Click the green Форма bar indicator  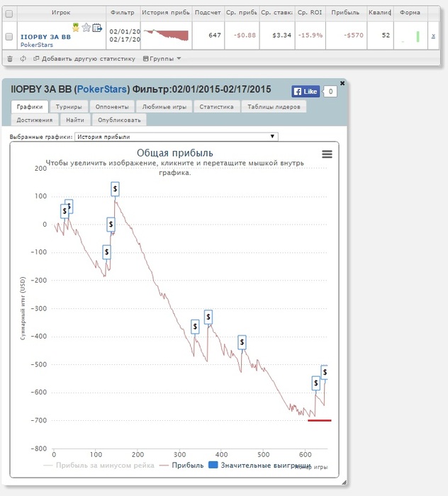coord(418,36)
